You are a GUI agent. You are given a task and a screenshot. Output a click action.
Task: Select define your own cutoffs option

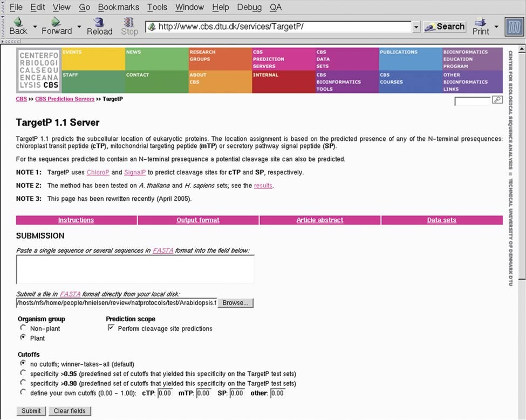(x=23, y=392)
